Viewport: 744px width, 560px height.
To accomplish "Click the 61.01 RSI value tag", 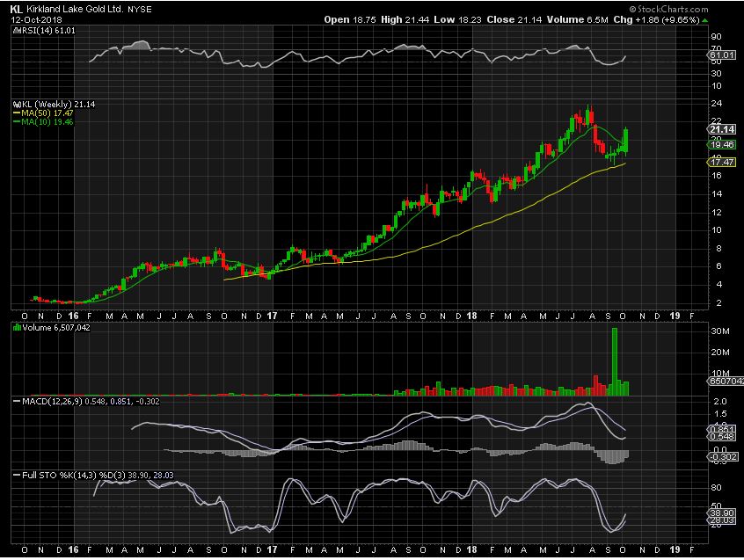I will 722,55.
